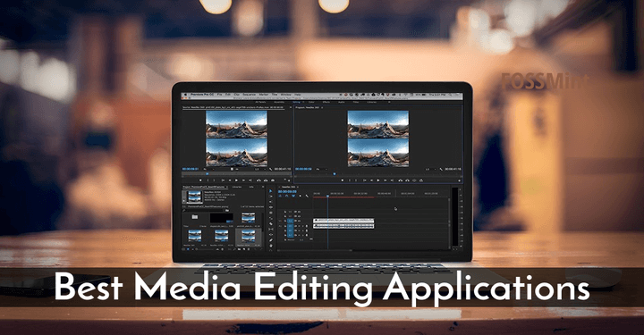Screen dimensions: 644x335
Task: Select the Ripple Edit tool
Action: pyautogui.click(x=271, y=207)
